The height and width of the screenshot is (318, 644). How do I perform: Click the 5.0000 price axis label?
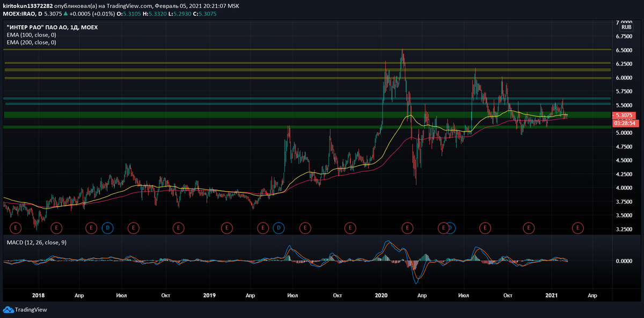[624, 133]
